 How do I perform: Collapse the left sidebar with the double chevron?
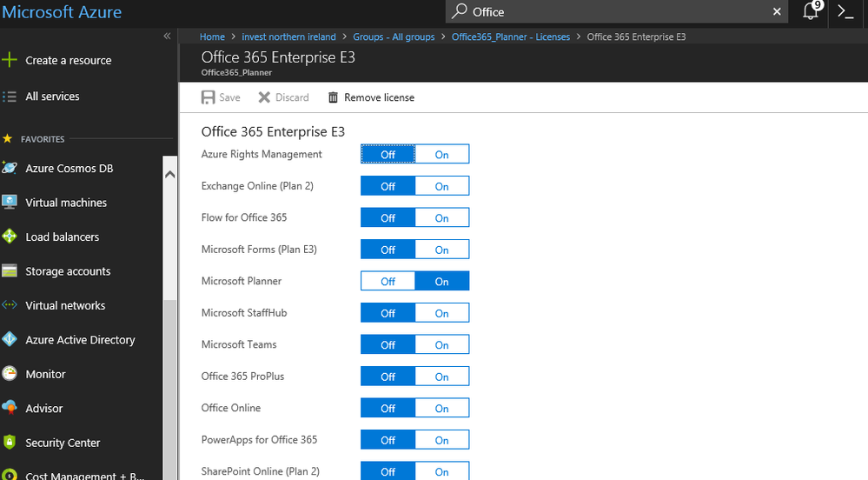(167, 37)
